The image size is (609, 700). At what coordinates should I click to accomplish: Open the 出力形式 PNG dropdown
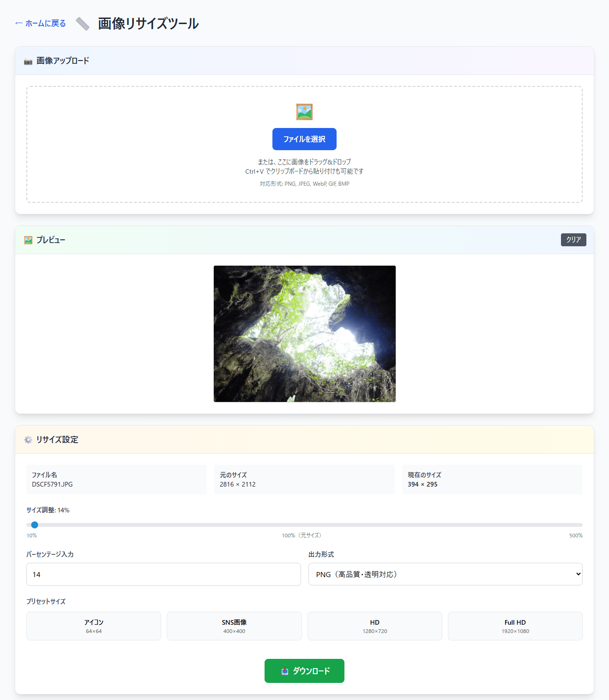[445, 574]
